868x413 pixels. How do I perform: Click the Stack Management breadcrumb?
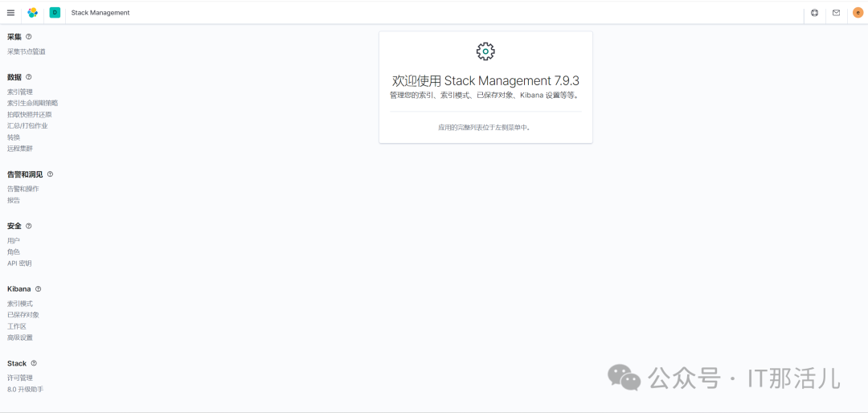100,13
